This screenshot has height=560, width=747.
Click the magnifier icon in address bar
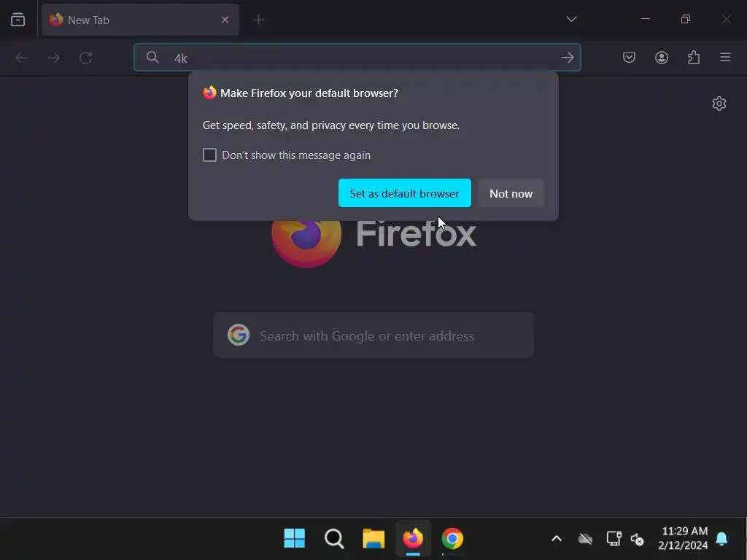pyautogui.click(x=152, y=58)
